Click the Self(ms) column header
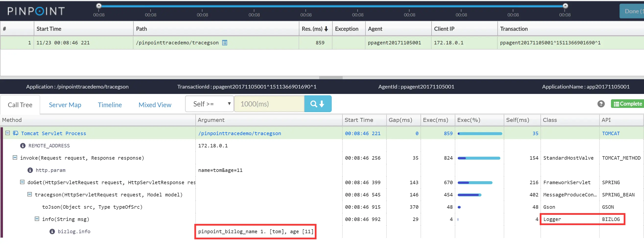The image size is (644, 244). click(x=522, y=120)
